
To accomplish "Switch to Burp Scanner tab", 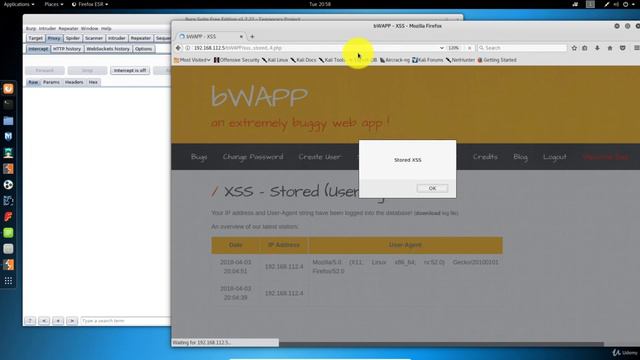I will (x=94, y=38).
